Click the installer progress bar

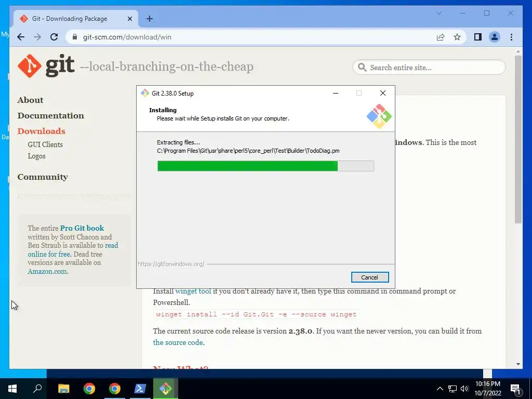click(265, 166)
